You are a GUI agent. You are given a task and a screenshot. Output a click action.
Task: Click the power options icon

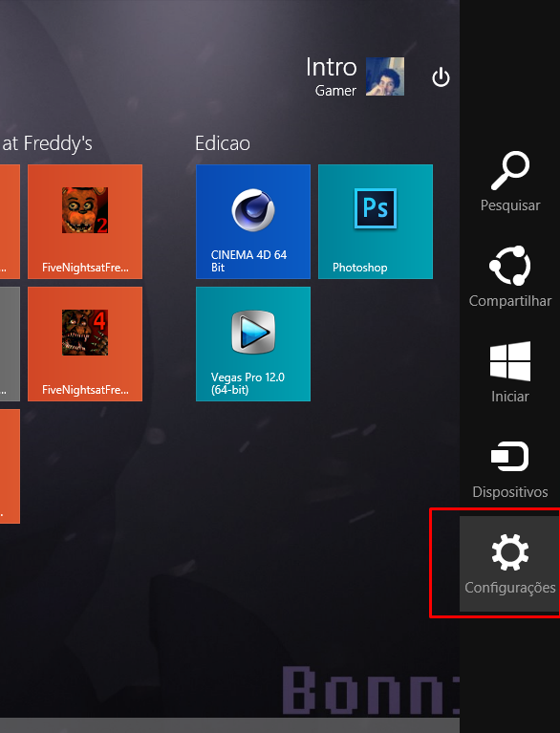tap(441, 77)
